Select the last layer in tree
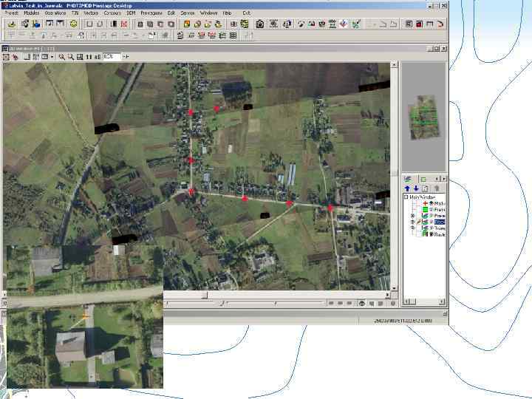The height and width of the screenshot is (399, 532). coord(439,234)
